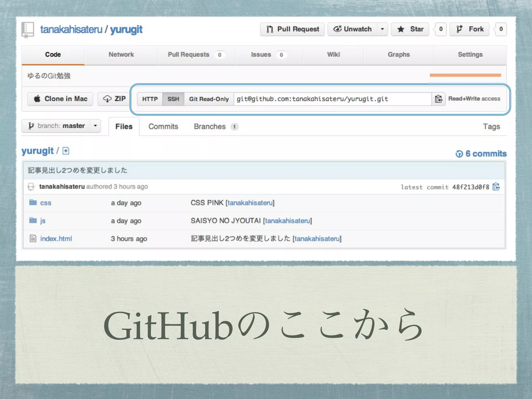532x399 pixels.
Task: Open the css folder icon
Action: coord(33,202)
